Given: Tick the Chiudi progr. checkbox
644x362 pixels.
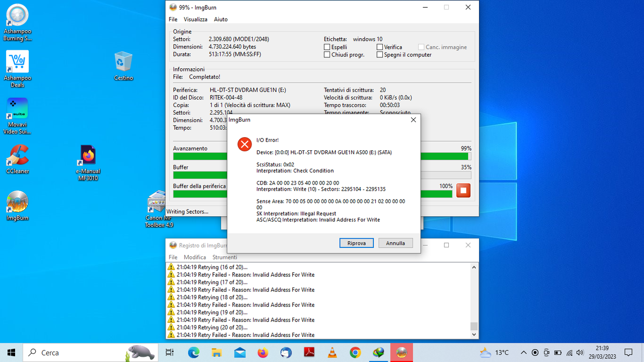Looking at the screenshot, I should pos(327,55).
